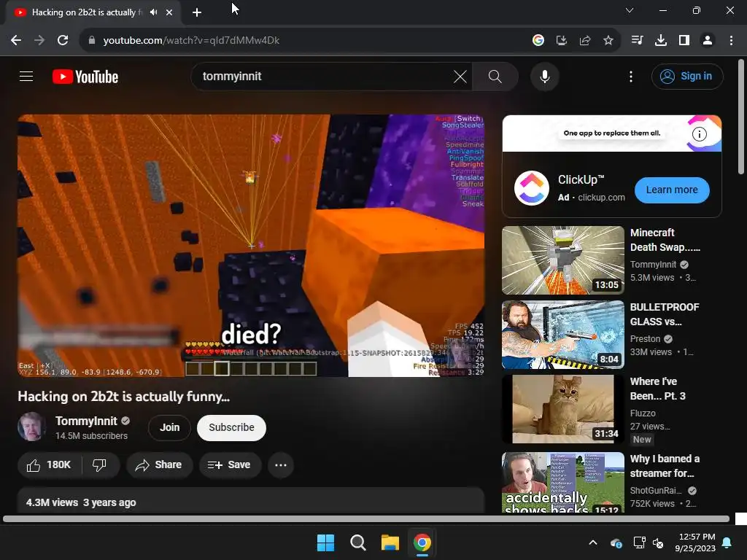Open YouTube hamburger guide menu

pyautogui.click(x=26, y=76)
